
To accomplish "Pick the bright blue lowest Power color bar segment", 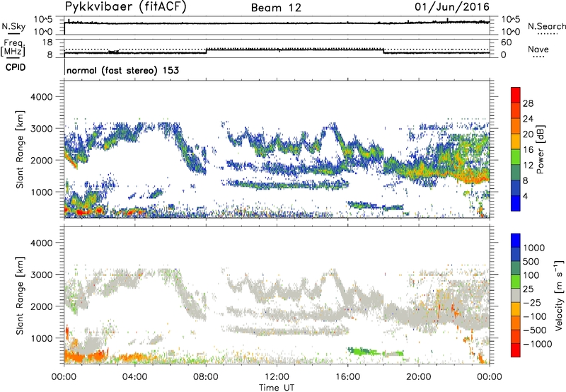I will tap(516, 203).
